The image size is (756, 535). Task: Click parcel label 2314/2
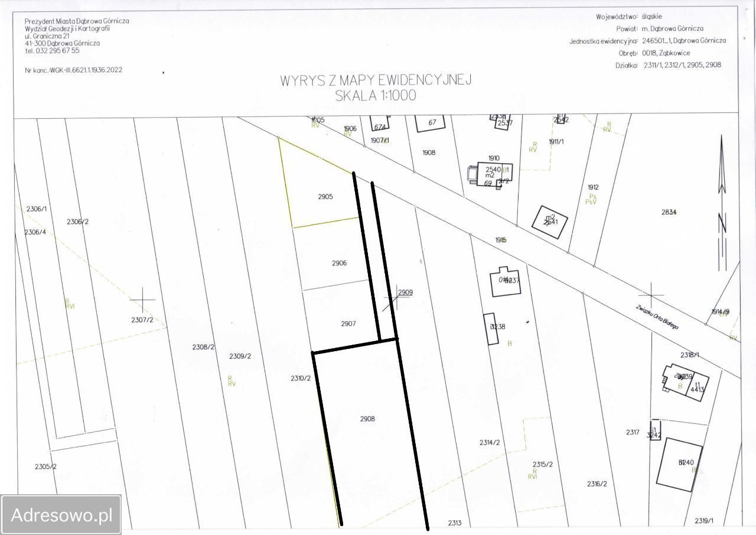point(490,442)
